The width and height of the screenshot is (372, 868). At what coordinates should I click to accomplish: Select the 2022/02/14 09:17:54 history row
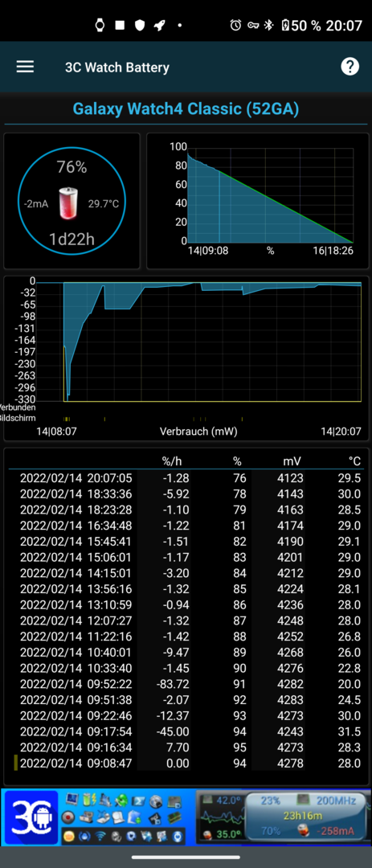click(186, 732)
